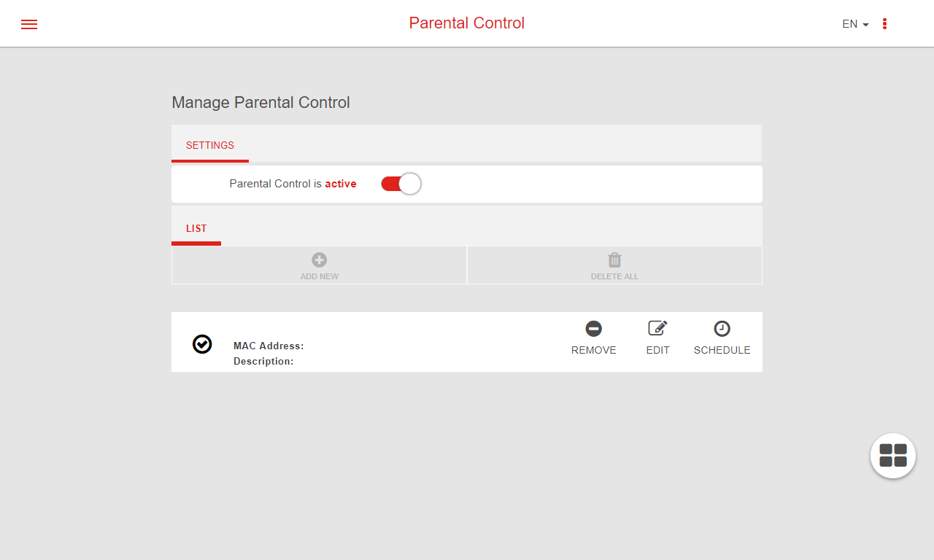Screen dimensions: 934x560
Task: Click the ADD NEW text label
Action: point(319,276)
